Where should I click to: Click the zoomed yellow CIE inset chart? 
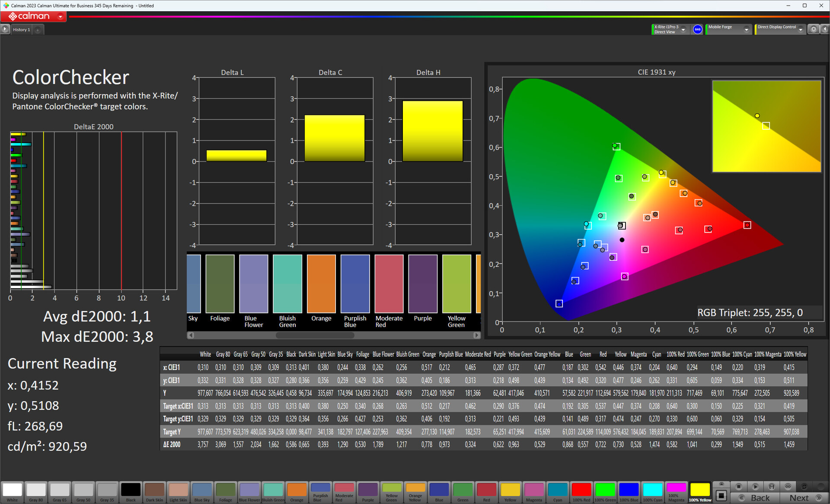(766, 126)
